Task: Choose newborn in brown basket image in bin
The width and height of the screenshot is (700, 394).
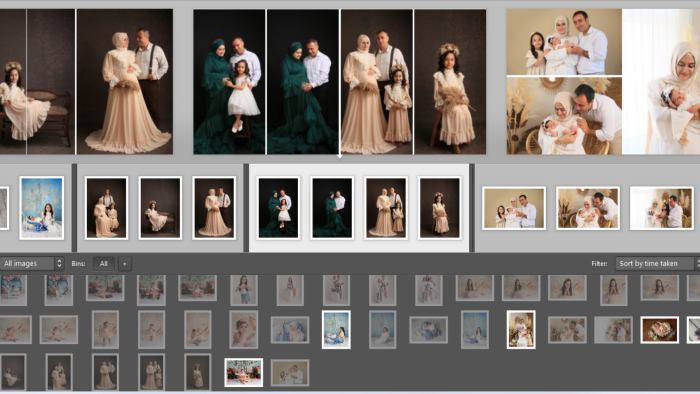Action: click(x=659, y=330)
